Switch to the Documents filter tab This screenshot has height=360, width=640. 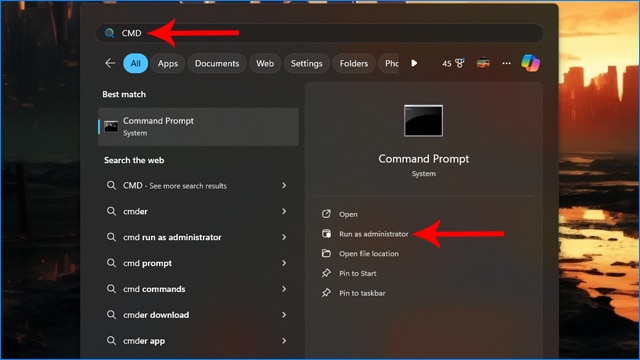(x=217, y=63)
